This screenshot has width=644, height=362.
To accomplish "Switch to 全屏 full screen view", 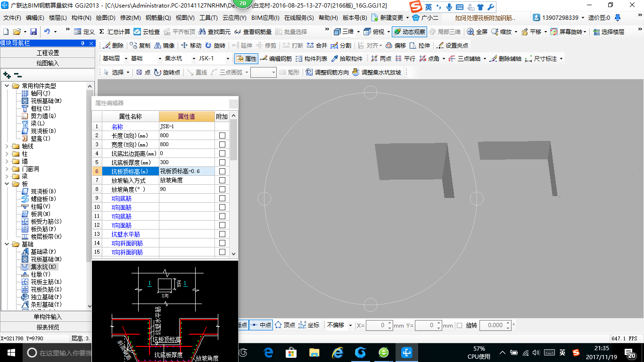I will tap(477, 32).
